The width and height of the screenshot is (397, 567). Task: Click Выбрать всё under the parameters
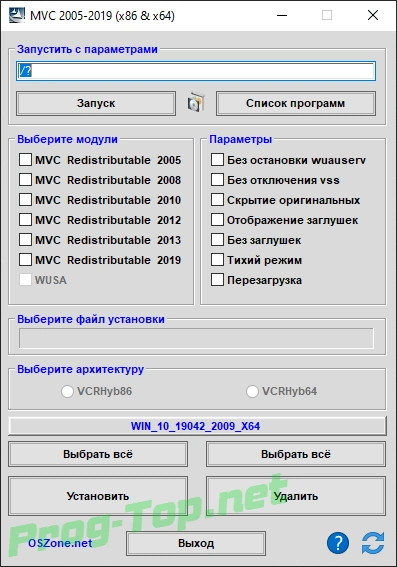(296, 454)
